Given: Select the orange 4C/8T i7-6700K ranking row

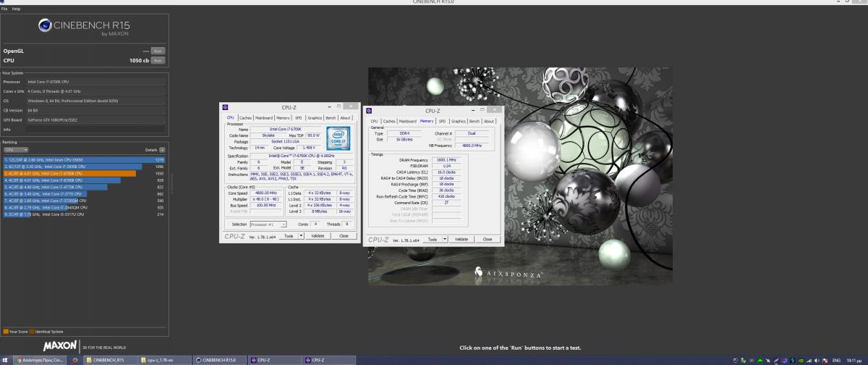Looking at the screenshot, I should coord(85,173).
